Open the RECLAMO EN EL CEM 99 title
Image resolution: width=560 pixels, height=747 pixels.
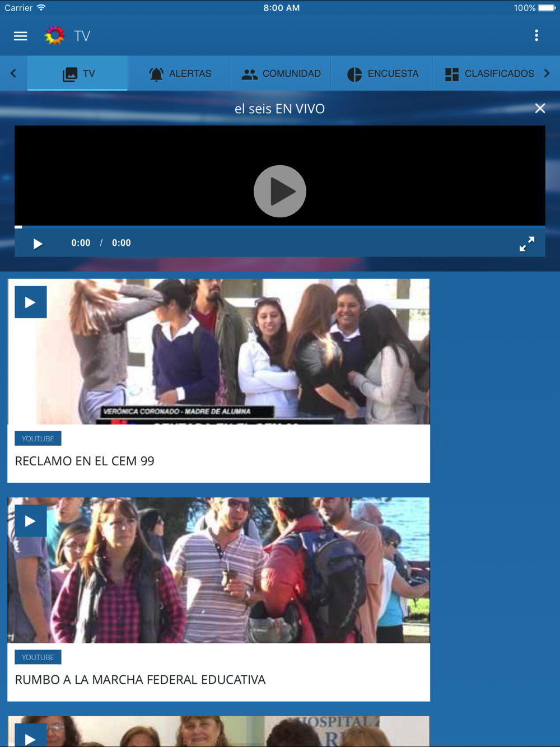click(85, 461)
